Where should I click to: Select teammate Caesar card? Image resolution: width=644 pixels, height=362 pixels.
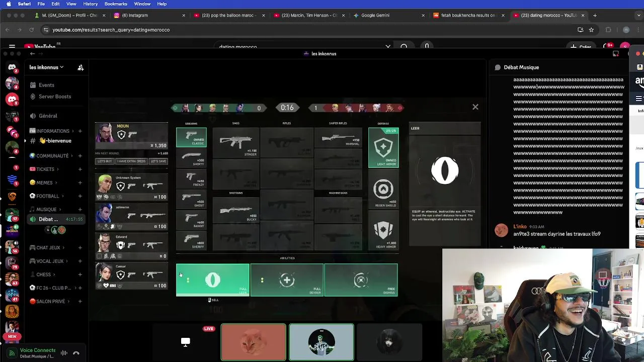pyautogui.click(x=131, y=276)
